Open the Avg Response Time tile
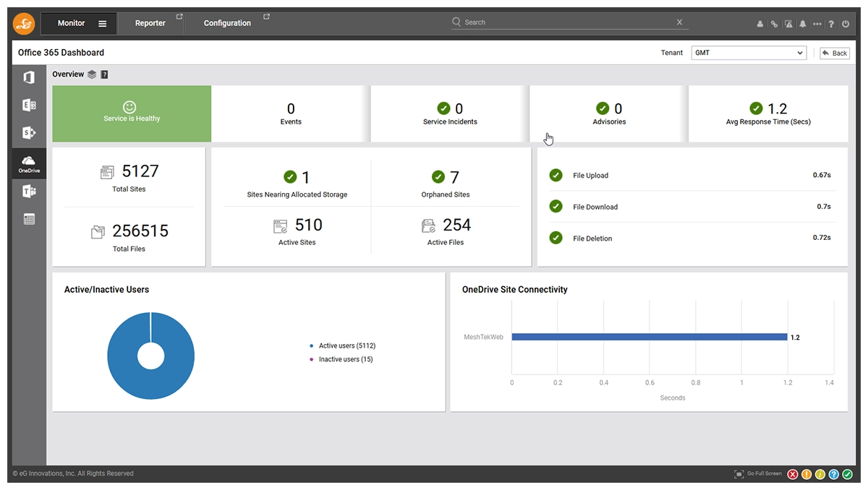868x490 pixels. [x=768, y=113]
